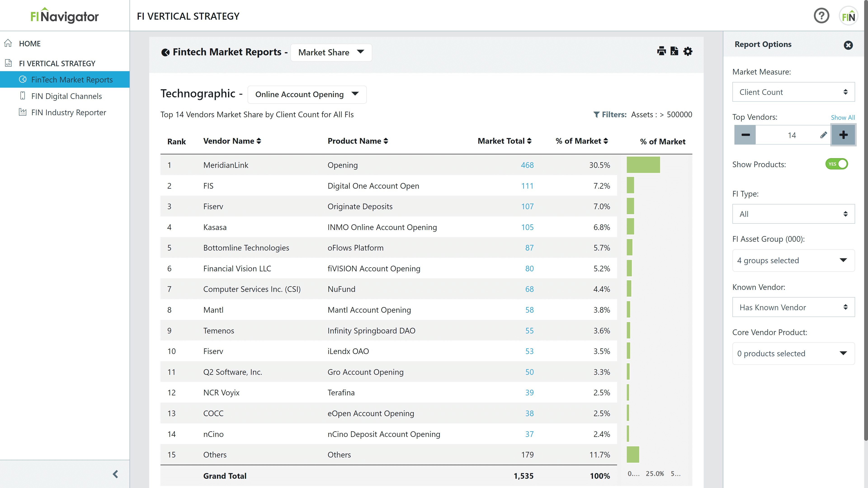
Task: Open nCino market total 37 link
Action: [x=529, y=434]
